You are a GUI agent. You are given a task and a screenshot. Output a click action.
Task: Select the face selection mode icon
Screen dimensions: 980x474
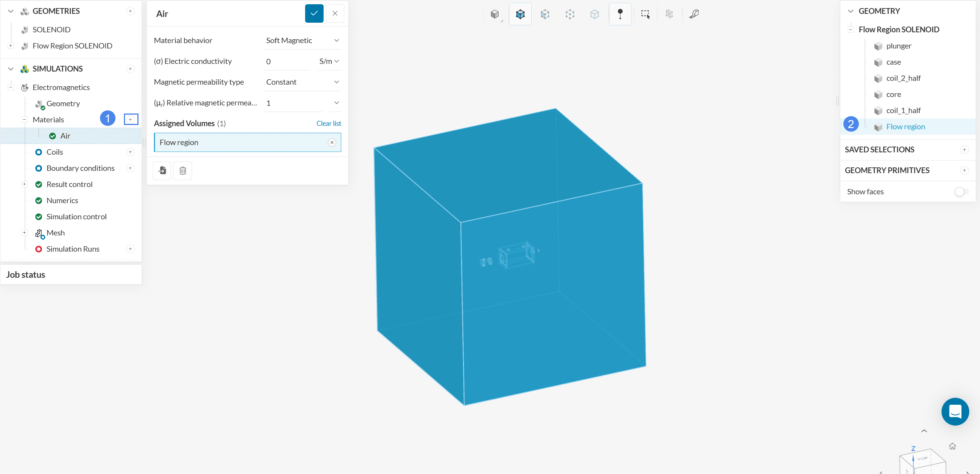[x=545, y=14]
